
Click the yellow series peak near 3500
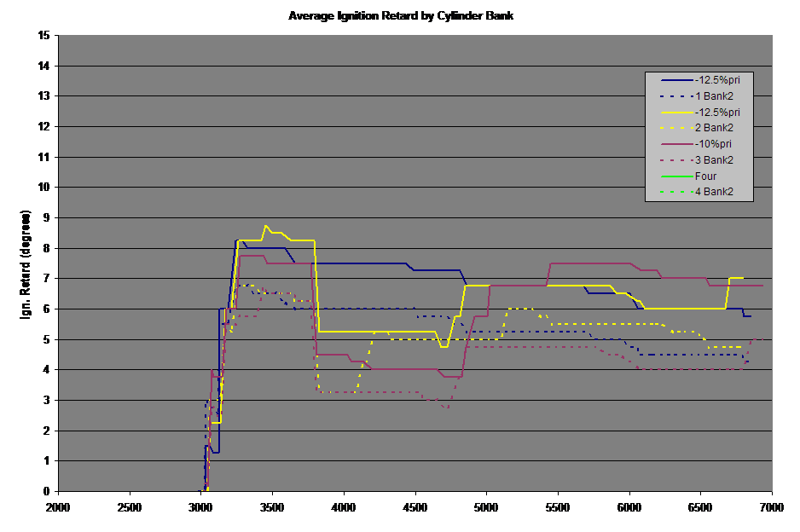[x=266, y=226]
